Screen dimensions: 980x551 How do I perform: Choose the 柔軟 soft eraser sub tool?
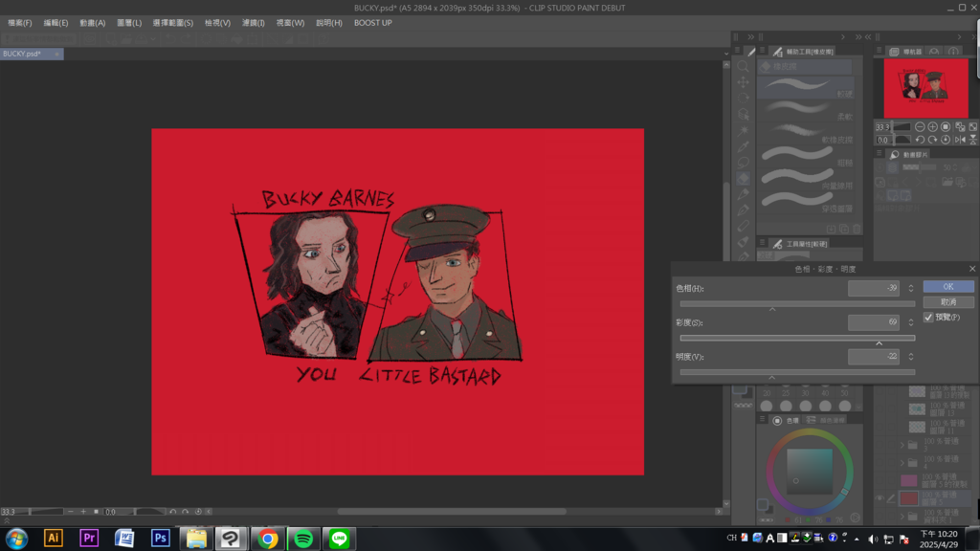click(806, 110)
